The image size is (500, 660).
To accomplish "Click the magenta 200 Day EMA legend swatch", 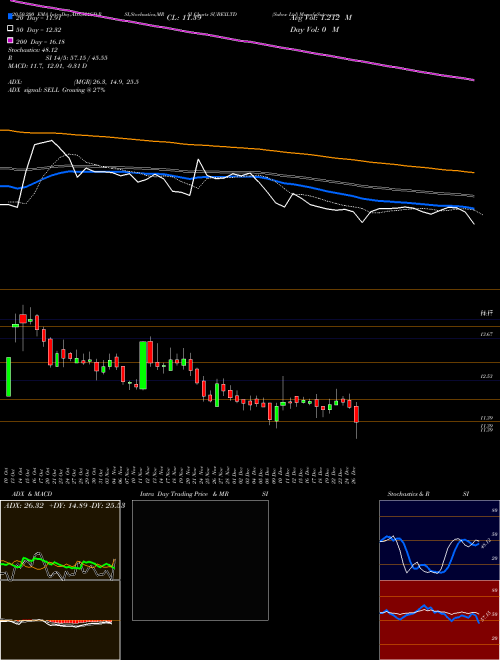I will (10, 41).
